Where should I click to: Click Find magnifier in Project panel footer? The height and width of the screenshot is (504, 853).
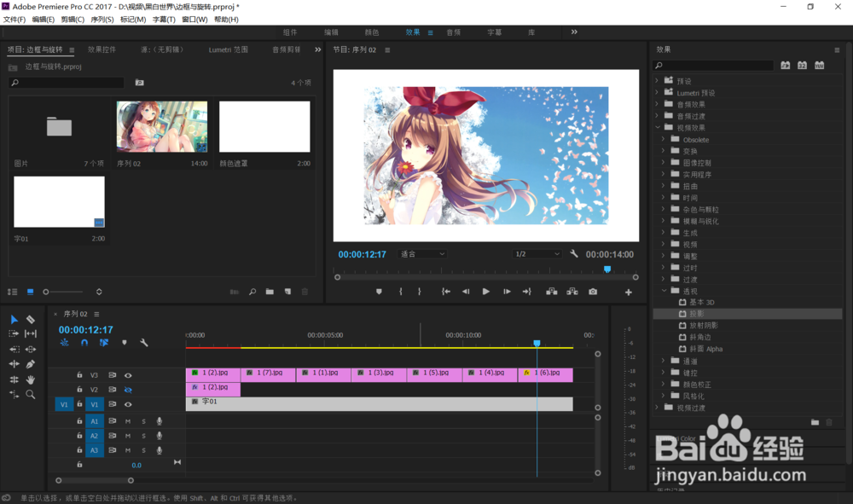pyautogui.click(x=252, y=292)
